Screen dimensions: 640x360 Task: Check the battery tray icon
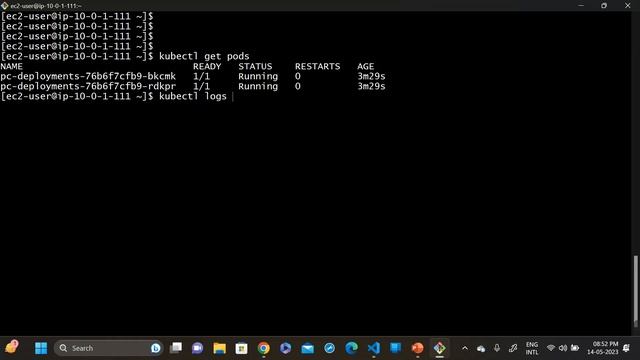point(575,348)
